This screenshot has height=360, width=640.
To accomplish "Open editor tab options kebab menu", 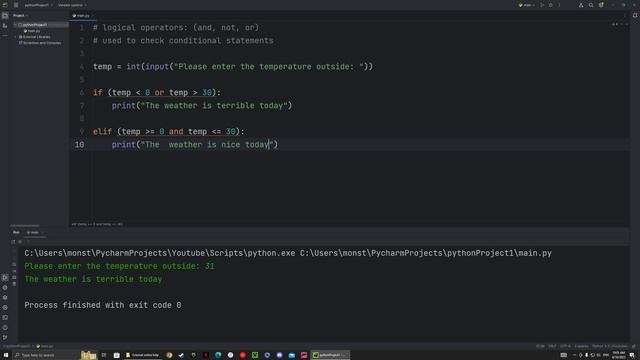I will click(x=624, y=16).
